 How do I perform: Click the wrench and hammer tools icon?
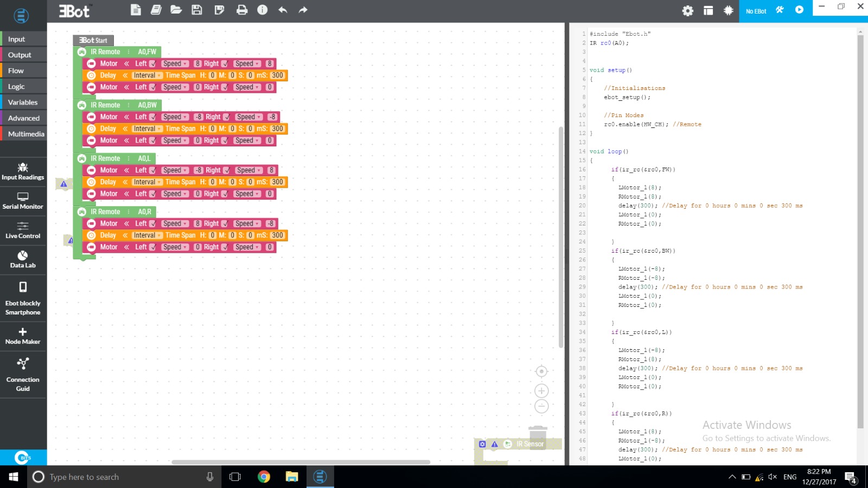pos(780,10)
